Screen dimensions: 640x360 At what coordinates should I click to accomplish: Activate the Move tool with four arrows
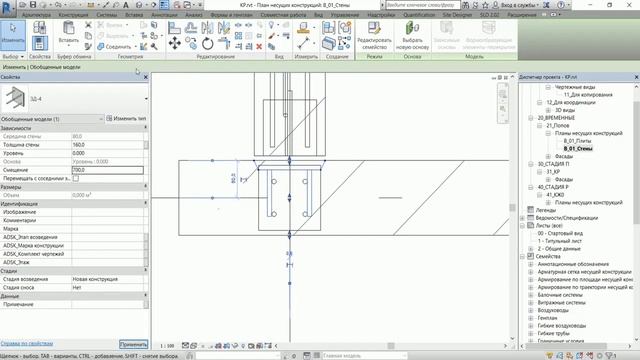[175, 43]
